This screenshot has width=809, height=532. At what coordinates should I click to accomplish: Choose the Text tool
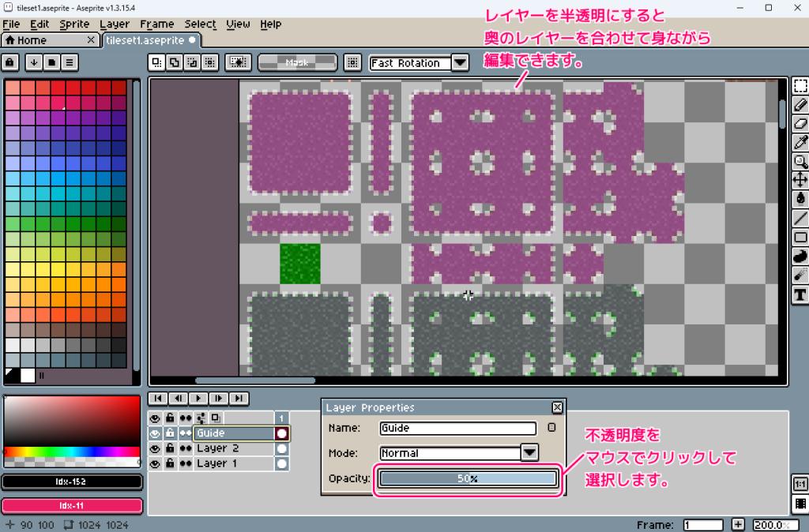[800, 294]
